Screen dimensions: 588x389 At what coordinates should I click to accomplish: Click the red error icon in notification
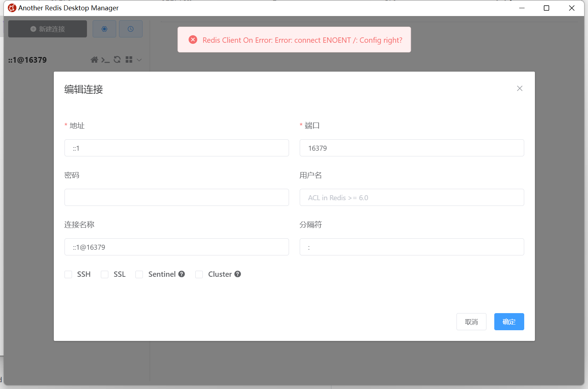[x=193, y=40]
